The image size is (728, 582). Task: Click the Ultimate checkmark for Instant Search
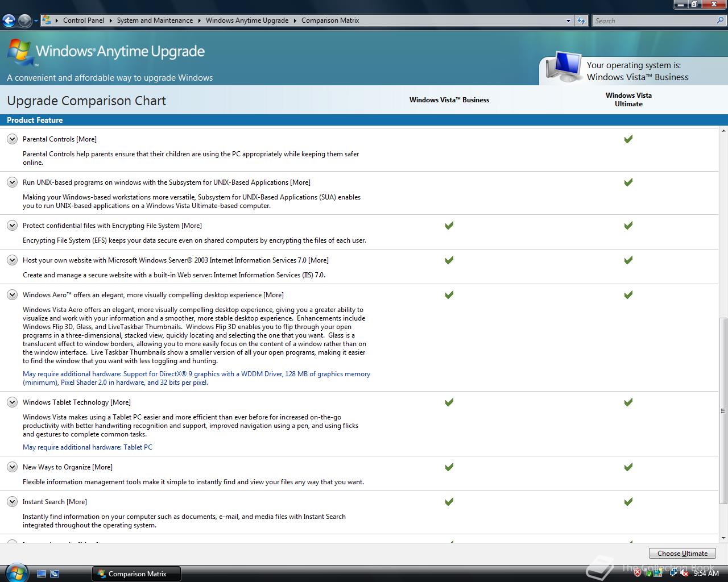pos(628,501)
